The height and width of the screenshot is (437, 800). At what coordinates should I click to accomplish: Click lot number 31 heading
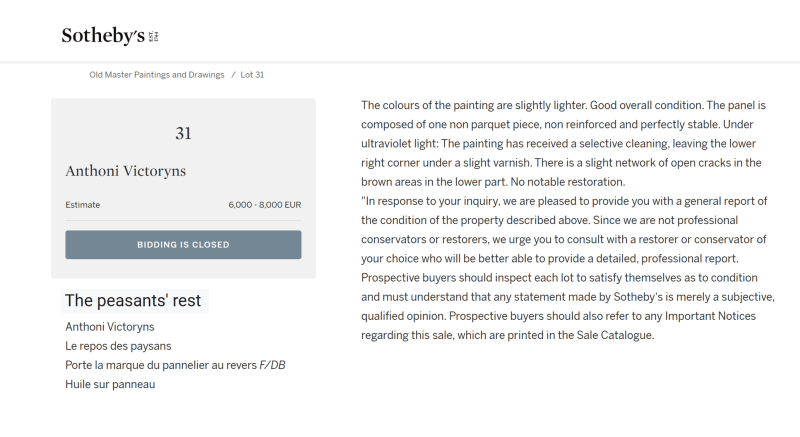[183, 134]
